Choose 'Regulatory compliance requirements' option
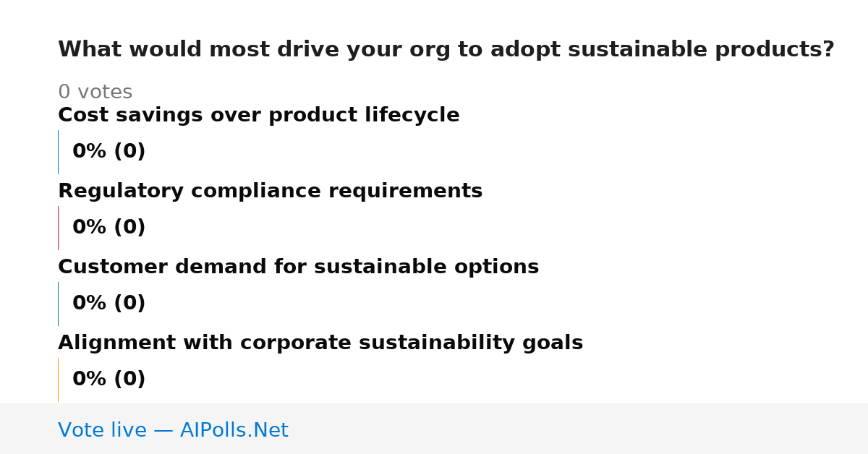The width and height of the screenshot is (868, 454). (270, 191)
